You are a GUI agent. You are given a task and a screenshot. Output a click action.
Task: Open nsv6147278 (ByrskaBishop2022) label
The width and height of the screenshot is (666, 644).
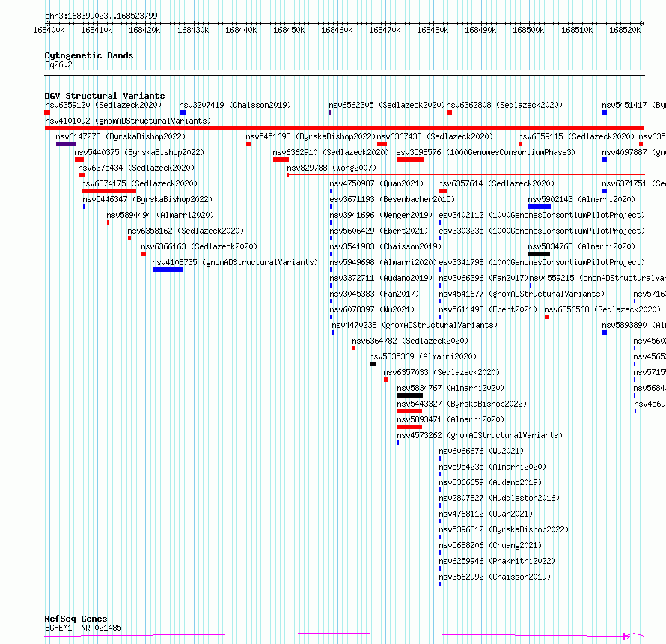(x=120, y=136)
